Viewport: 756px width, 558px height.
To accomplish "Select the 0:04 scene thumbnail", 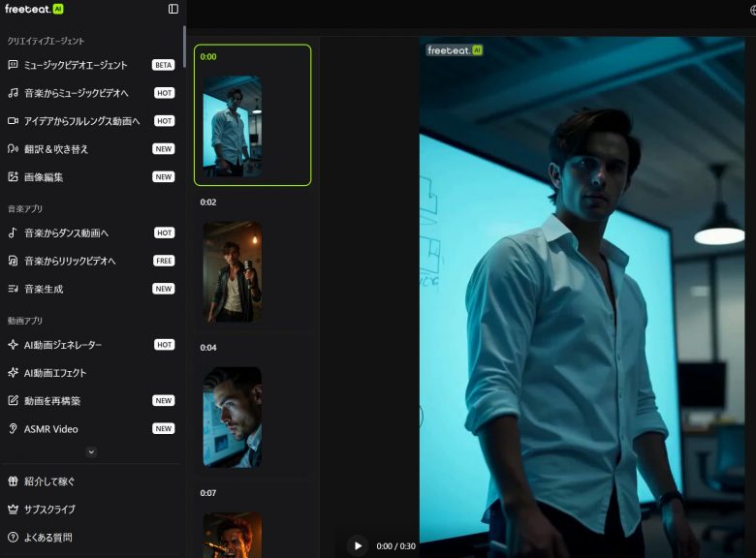I will click(x=233, y=418).
